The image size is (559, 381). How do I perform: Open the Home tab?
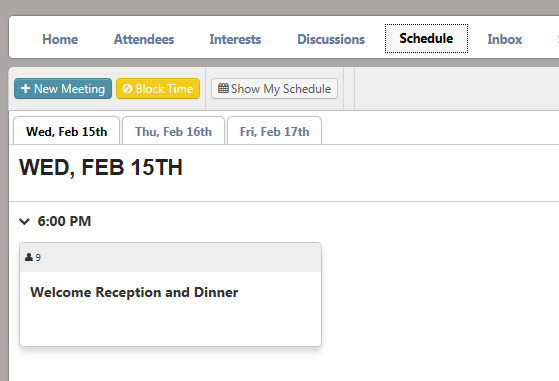pos(60,39)
